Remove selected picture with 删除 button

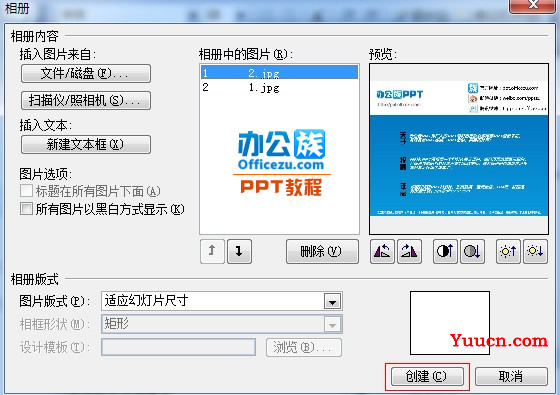pos(322,251)
